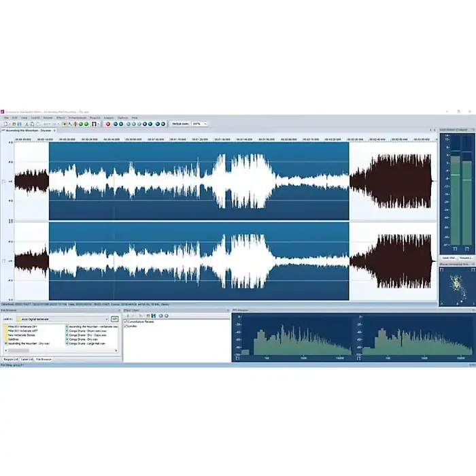Click the blue save icon in Effect Chain toolbar
Image resolution: width=476 pixels, height=476 pixels.
coord(154,316)
